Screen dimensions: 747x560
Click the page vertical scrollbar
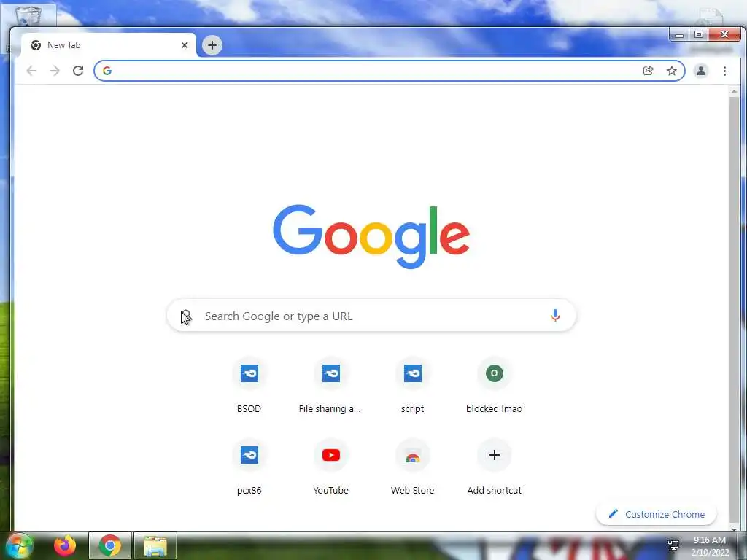tap(734, 308)
